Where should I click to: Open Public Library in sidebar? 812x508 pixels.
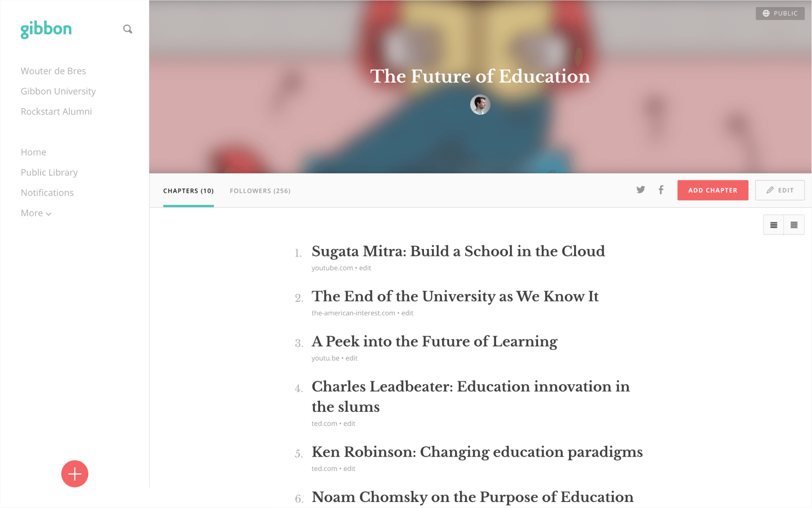click(49, 172)
